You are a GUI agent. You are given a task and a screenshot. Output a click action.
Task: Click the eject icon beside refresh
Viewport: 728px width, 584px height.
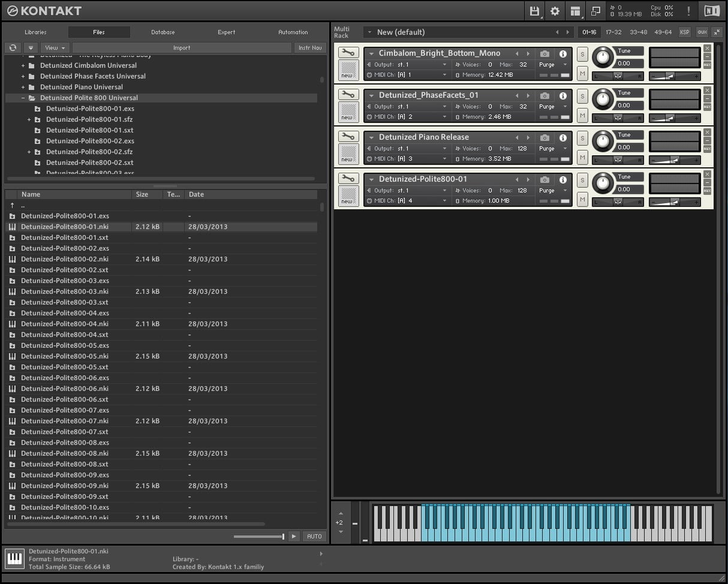tap(31, 48)
